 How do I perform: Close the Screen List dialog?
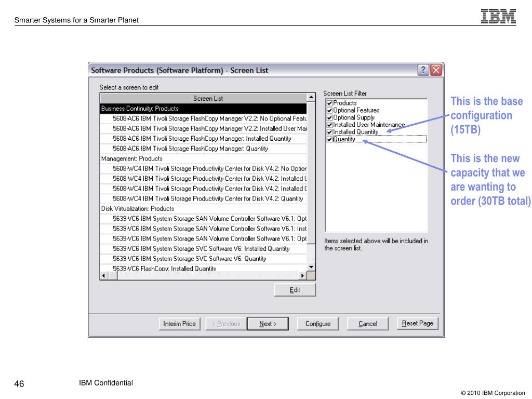pyautogui.click(x=436, y=70)
